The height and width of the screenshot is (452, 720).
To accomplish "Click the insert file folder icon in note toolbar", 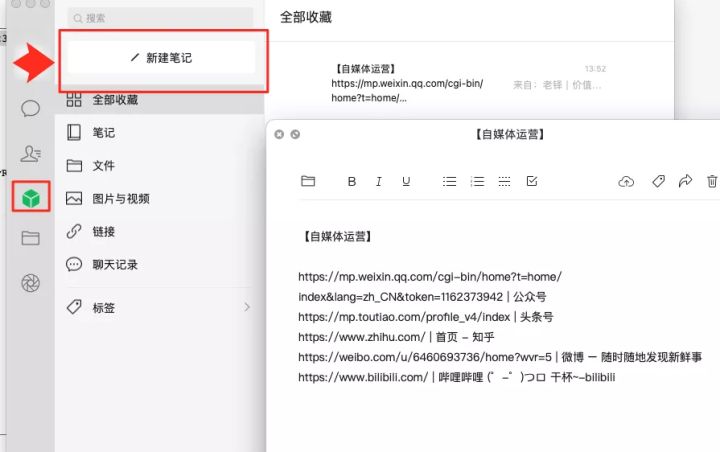I will click(x=308, y=181).
